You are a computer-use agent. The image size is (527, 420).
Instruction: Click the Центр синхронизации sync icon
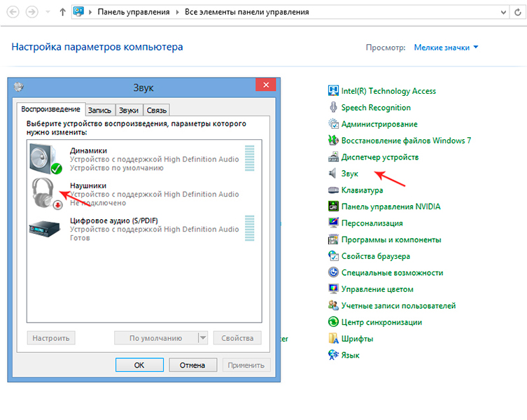pos(334,322)
